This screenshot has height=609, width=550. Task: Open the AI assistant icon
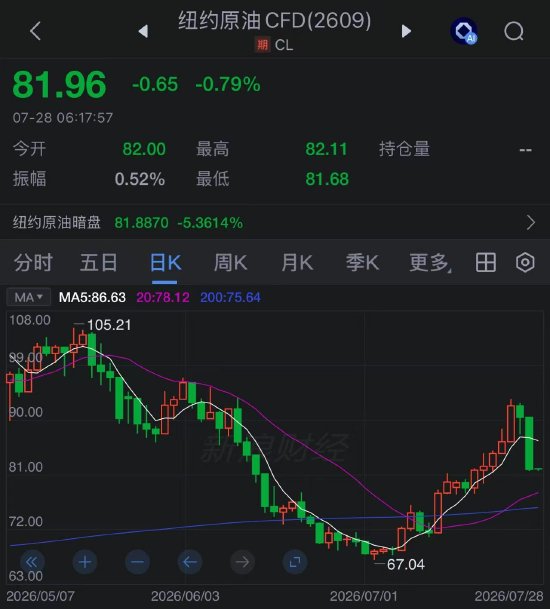click(464, 31)
